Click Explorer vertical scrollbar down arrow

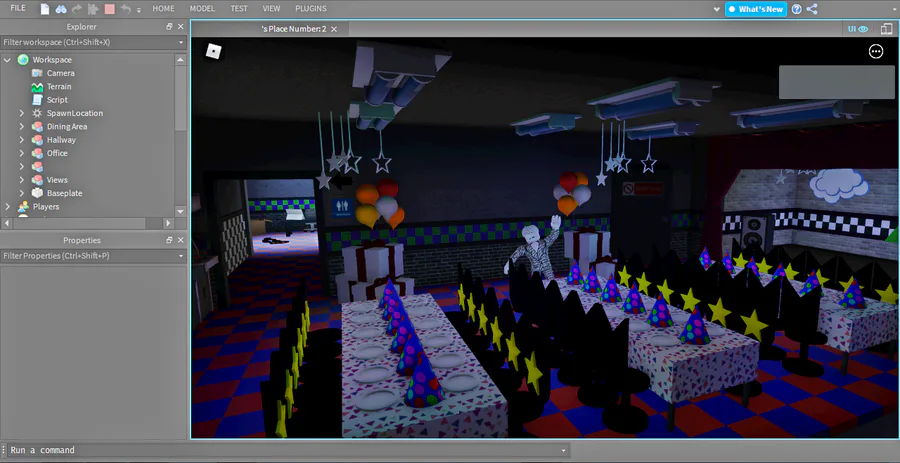[181, 212]
